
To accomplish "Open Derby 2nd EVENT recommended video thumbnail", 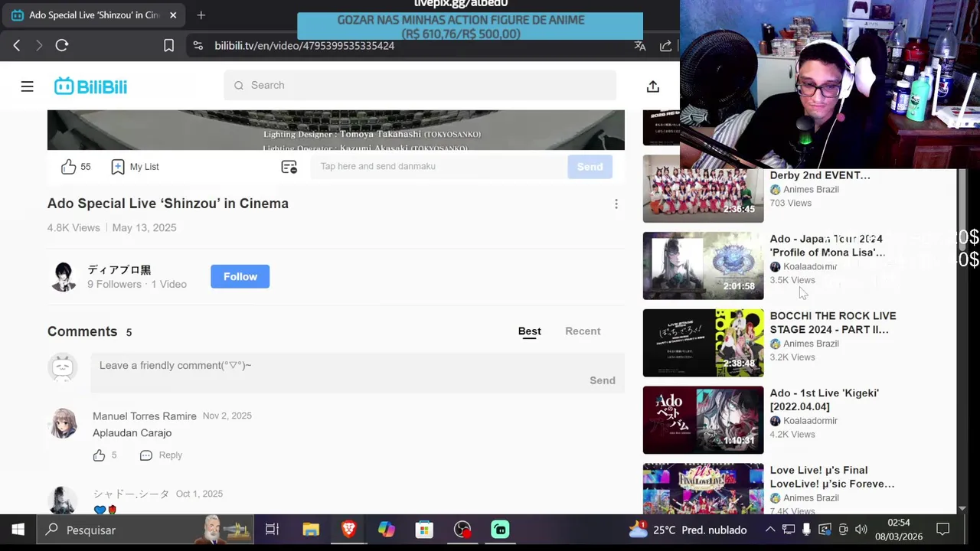I will (703, 189).
